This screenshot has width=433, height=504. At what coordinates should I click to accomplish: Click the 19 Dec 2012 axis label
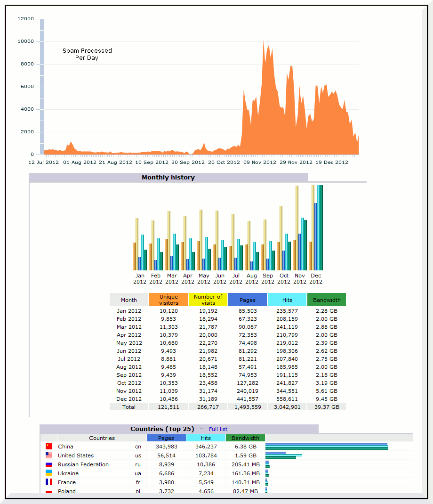[x=332, y=163]
